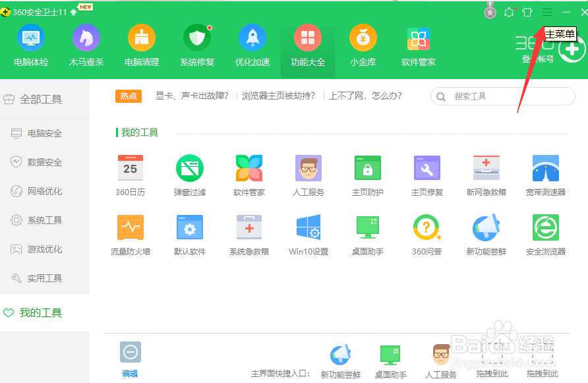
Task: Open 默认软件 settings tool
Action: [x=190, y=235]
